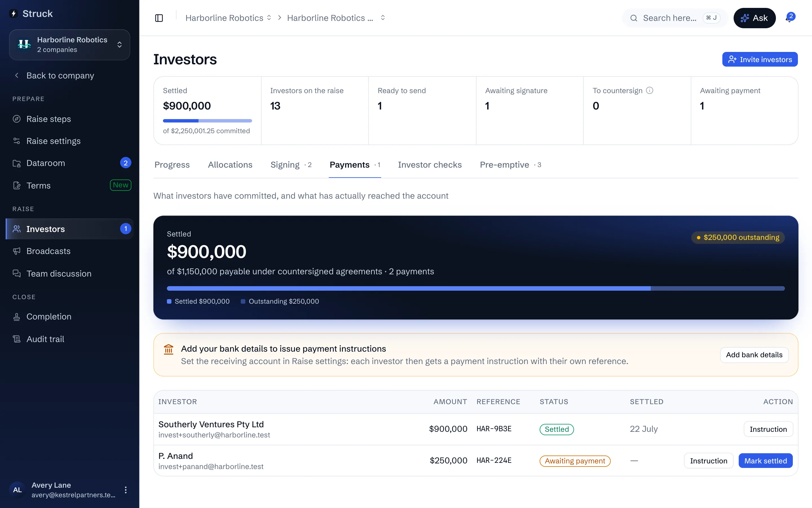This screenshot has height=508, width=812.
Task: Open the Investor checks tab
Action: pyautogui.click(x=429, y=165)
